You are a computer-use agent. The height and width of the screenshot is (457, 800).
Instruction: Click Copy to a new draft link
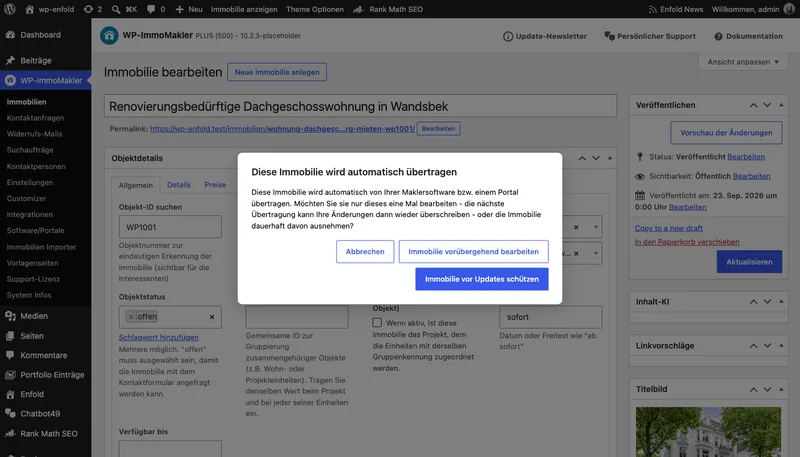(x=668, y=228)
